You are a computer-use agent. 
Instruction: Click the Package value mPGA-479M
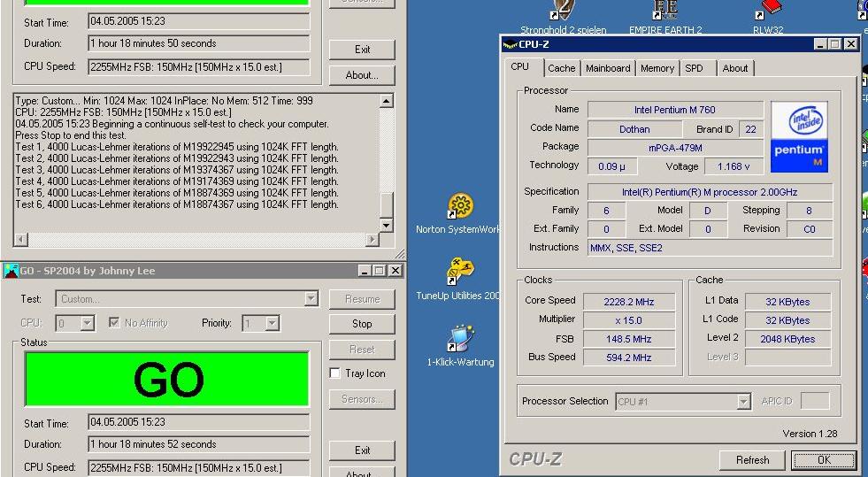click(675, 148)
